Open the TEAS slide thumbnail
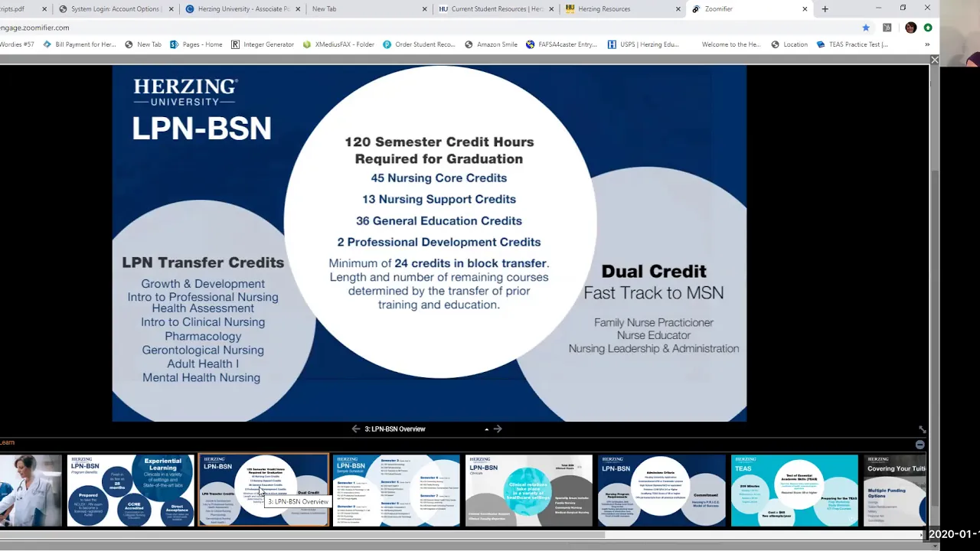Screen dimensions: 980x551 [x=795, y=491]
